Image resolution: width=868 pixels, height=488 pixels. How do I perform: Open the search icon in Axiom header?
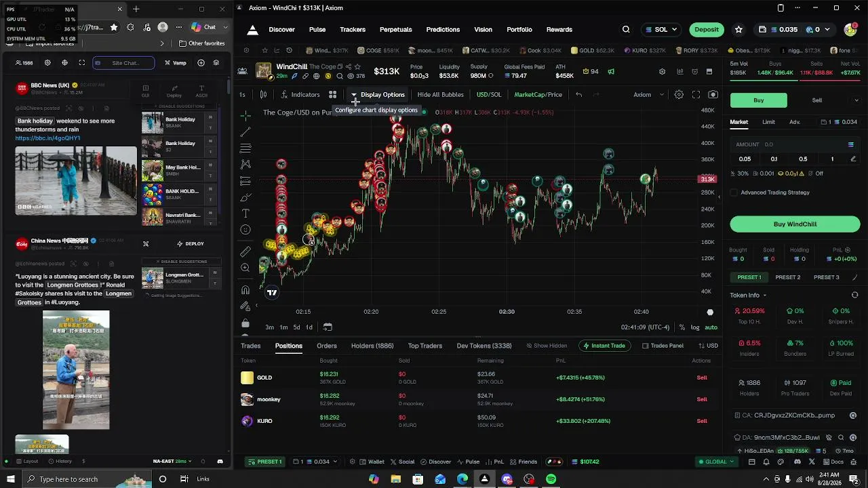(626, 30)
